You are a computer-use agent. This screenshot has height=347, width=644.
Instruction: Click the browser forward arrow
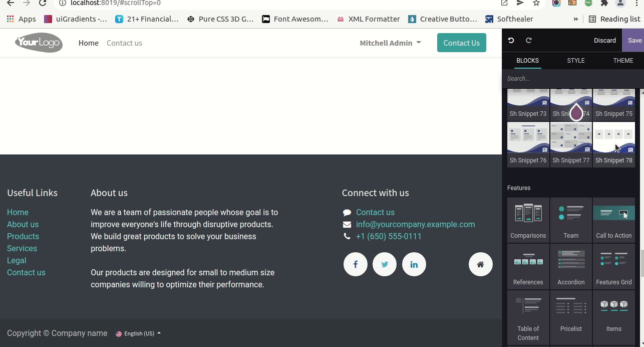click(27, 3)
